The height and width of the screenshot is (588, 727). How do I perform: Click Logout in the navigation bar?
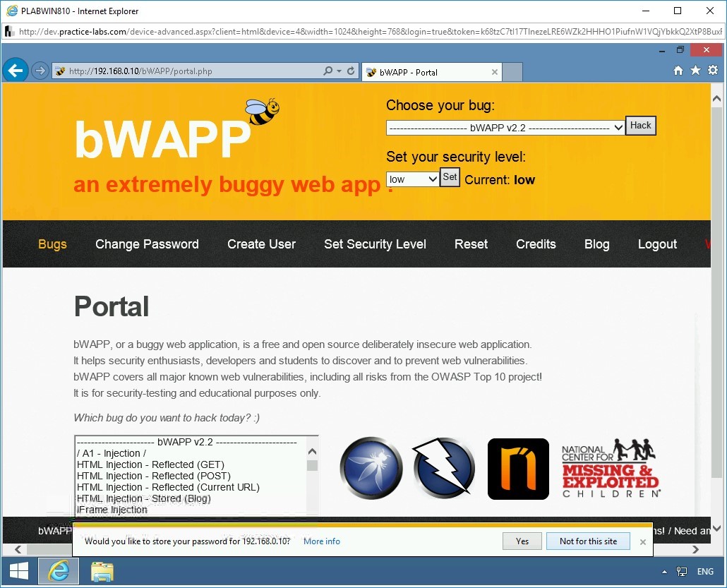(657, 244)
